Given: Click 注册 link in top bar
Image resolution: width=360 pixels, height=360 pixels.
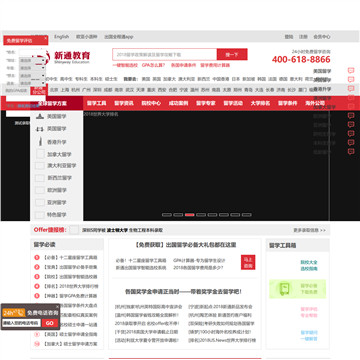Looking at the screenshot, I should click(x=303, y=37).
